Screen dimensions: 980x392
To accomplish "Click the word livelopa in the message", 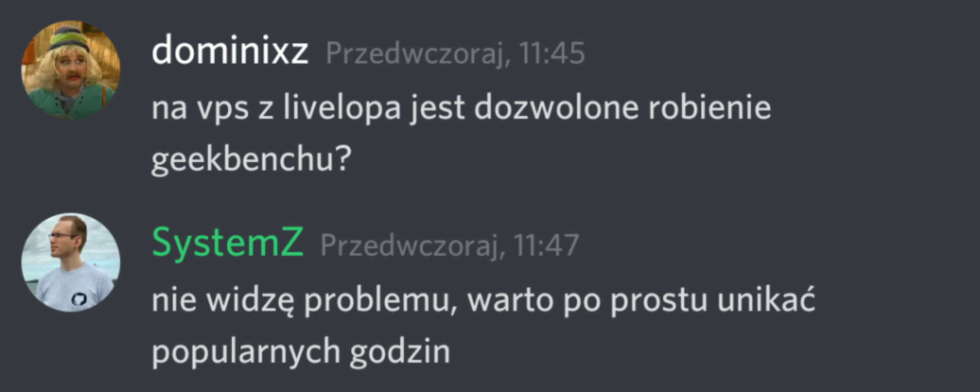I will tap(342, 107).
